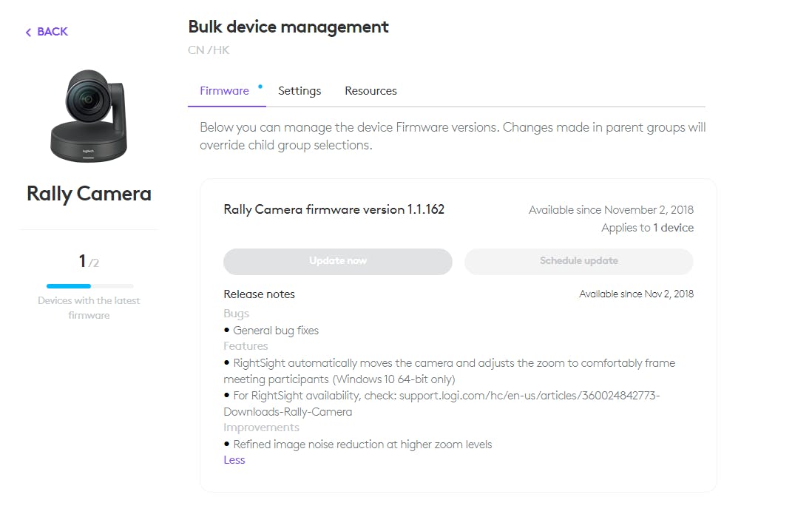Click the BACK link text
Screen dimensions: 812x517
click(x=53, y=32)
